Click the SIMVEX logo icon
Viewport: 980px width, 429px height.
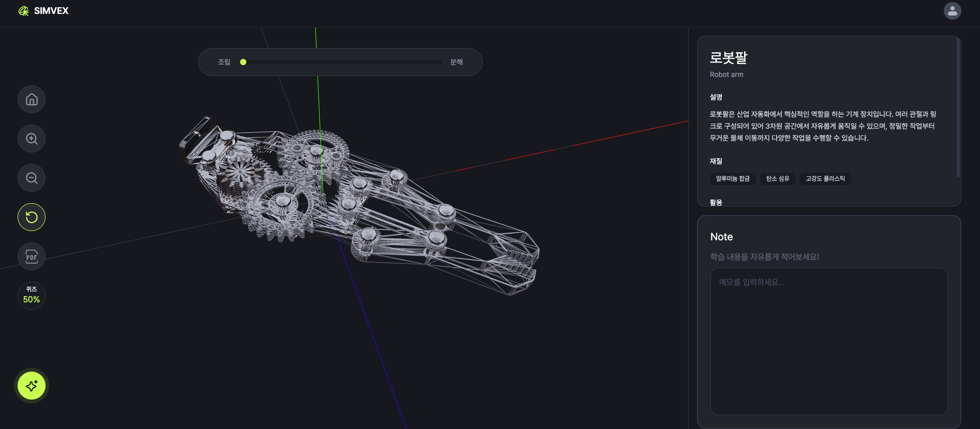[x=23, y=11]
